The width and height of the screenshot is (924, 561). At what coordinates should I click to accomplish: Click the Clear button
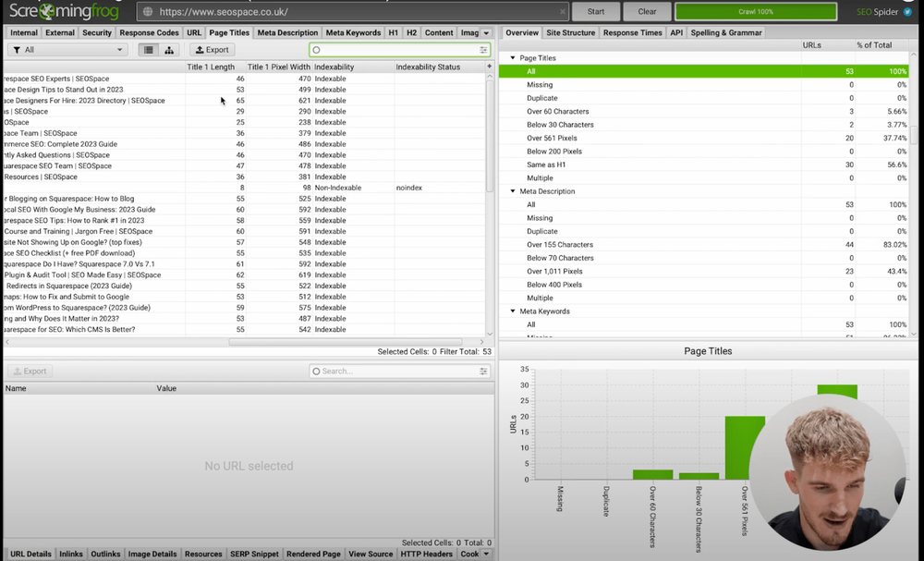(x=647, y=12)
